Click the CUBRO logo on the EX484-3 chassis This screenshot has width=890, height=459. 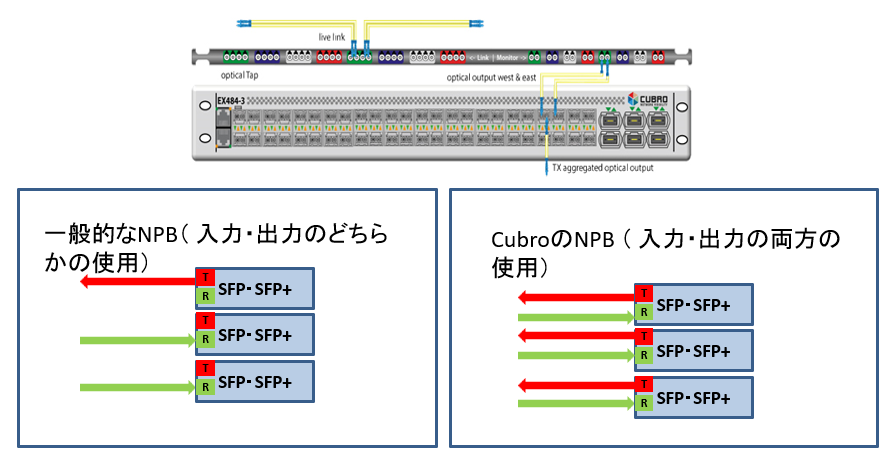pyautogui.click(x=648, y=100)
